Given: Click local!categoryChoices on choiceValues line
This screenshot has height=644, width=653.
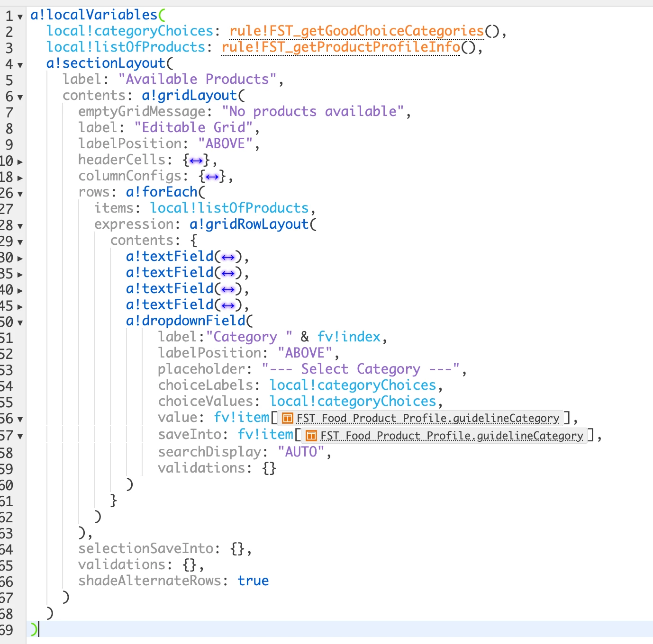Looking at the screenshot, I should (x=353, y=402).
